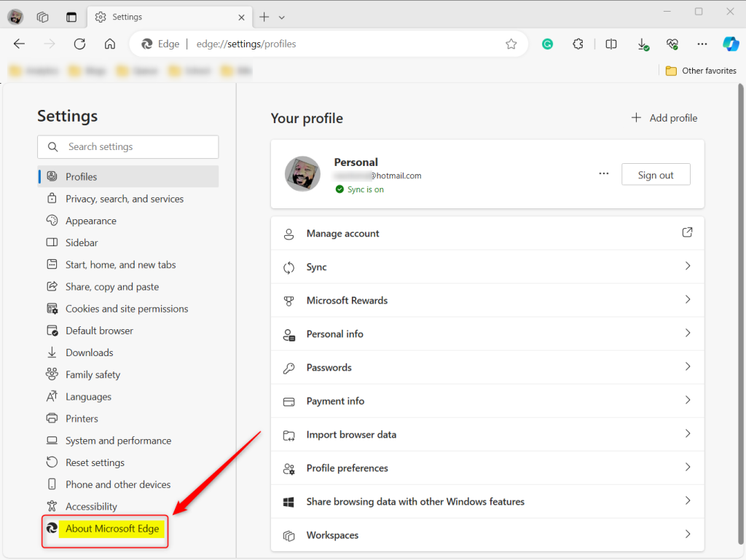746x560 pixels.
Task: Click the Personal profile picture
Action: tap(302, 173)
